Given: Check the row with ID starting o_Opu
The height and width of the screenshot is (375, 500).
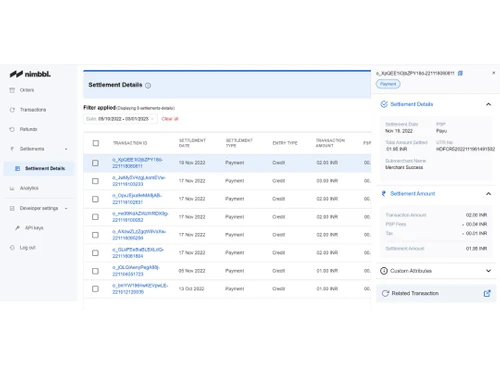Looking at the screenshot, I should [95, 199].
